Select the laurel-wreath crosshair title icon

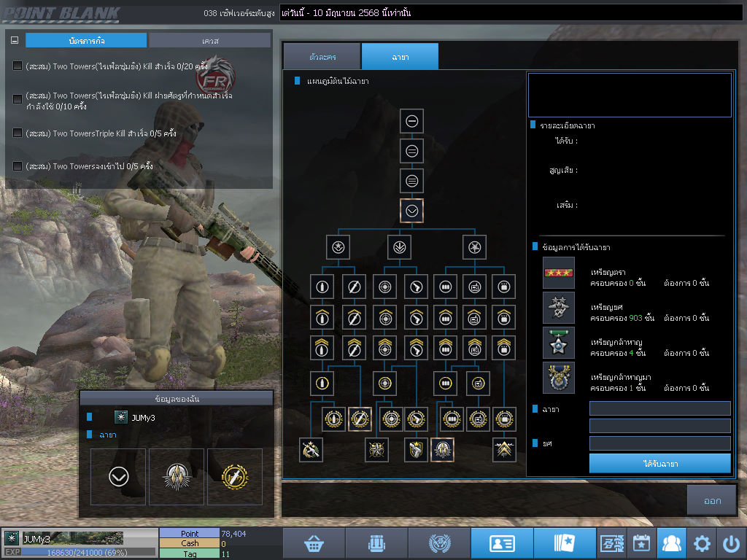point(391,419)
